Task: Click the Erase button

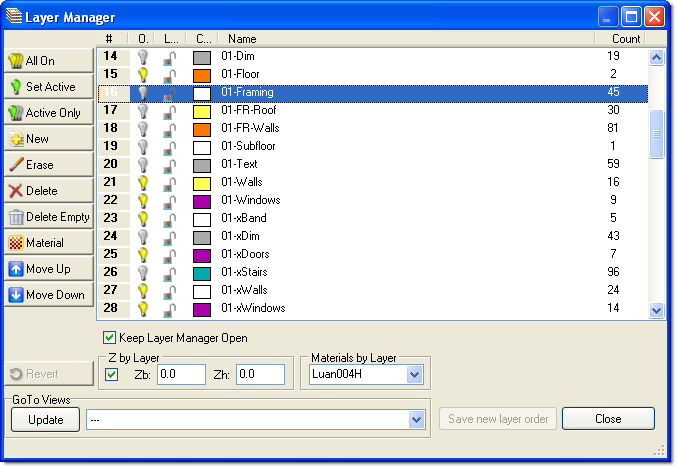Action: [48, 165]
